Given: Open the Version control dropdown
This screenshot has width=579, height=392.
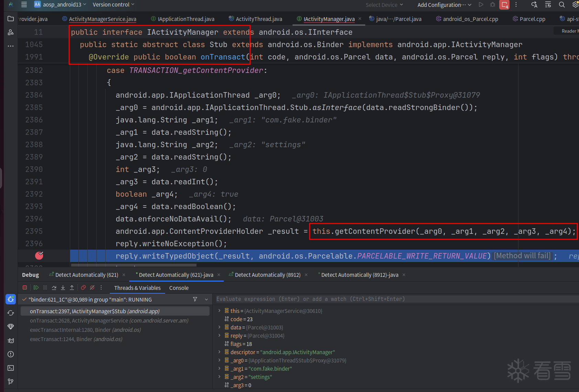Looking at the screenshot, I should [x=113, y=4].
